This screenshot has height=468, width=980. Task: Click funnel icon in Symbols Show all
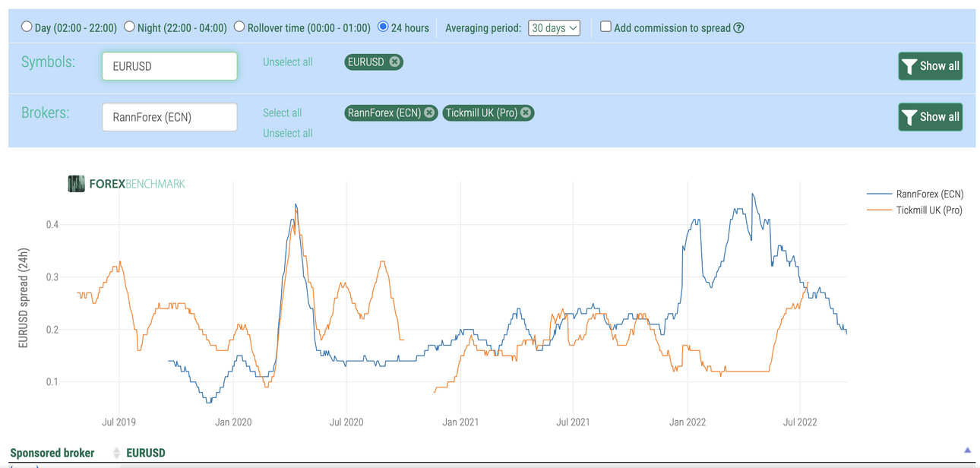(x=909, y=67)
